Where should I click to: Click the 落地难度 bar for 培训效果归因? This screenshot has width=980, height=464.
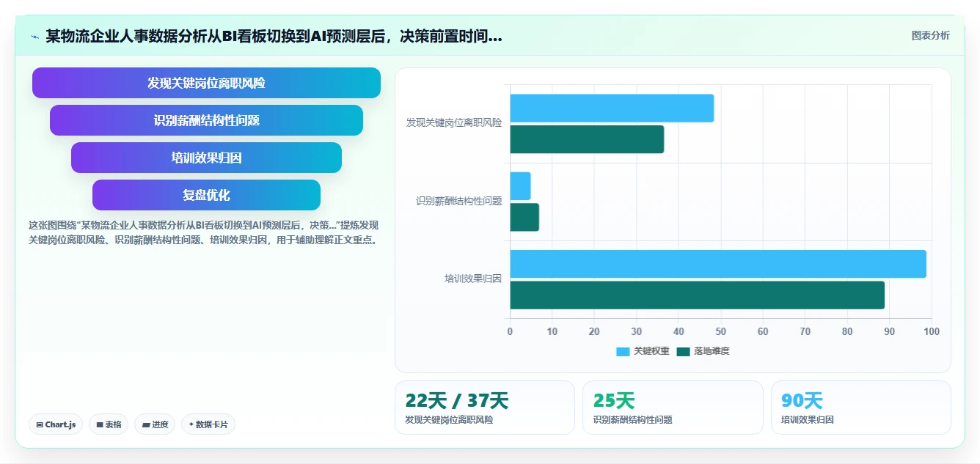tap(698, 295)
